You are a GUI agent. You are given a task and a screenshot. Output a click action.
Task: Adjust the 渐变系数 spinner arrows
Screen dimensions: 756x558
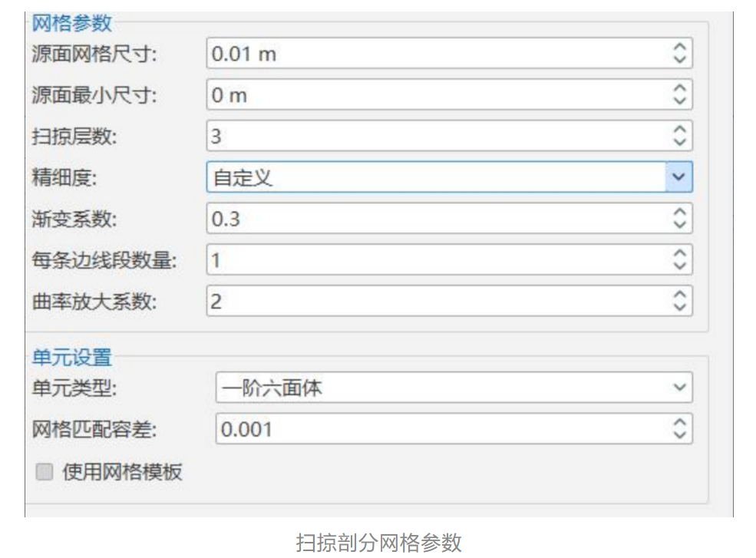pyautogui.click(x=679, y=219)
